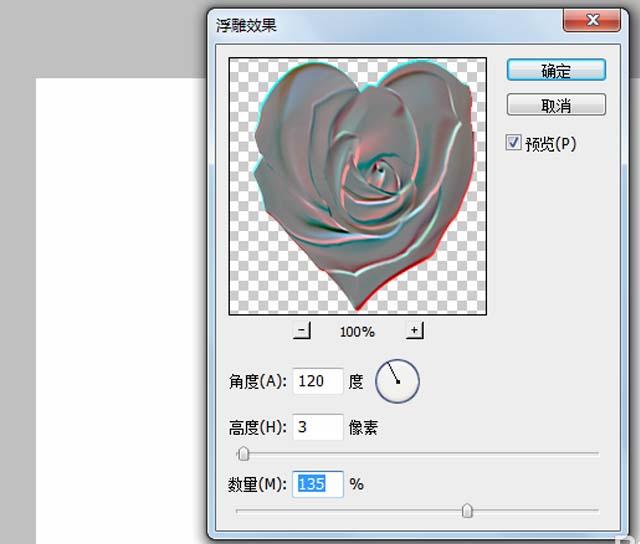Click the 高度 slider track
This screenshot has width=640, height=544.
tap(417, 453)
